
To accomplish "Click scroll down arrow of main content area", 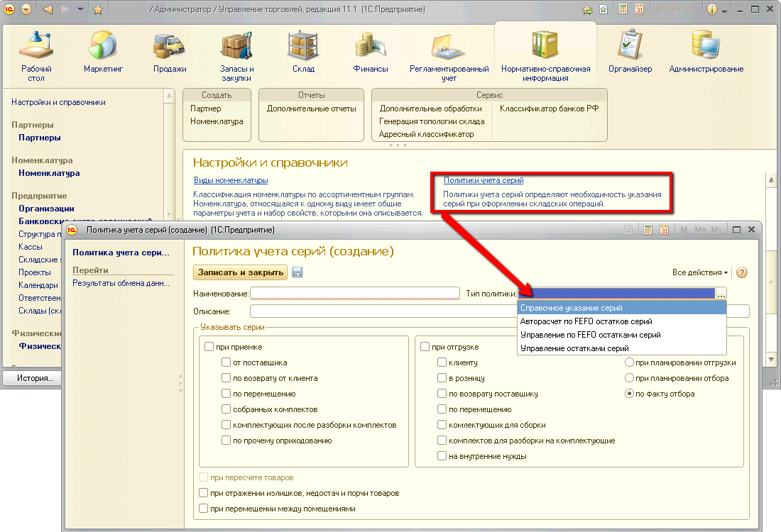I will [x=771, y=360].
